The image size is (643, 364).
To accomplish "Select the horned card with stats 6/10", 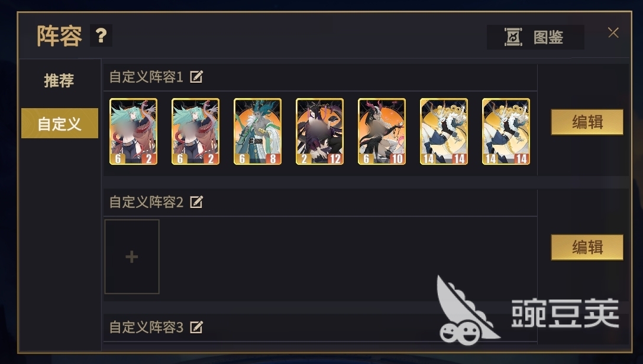I will [382, 131].
